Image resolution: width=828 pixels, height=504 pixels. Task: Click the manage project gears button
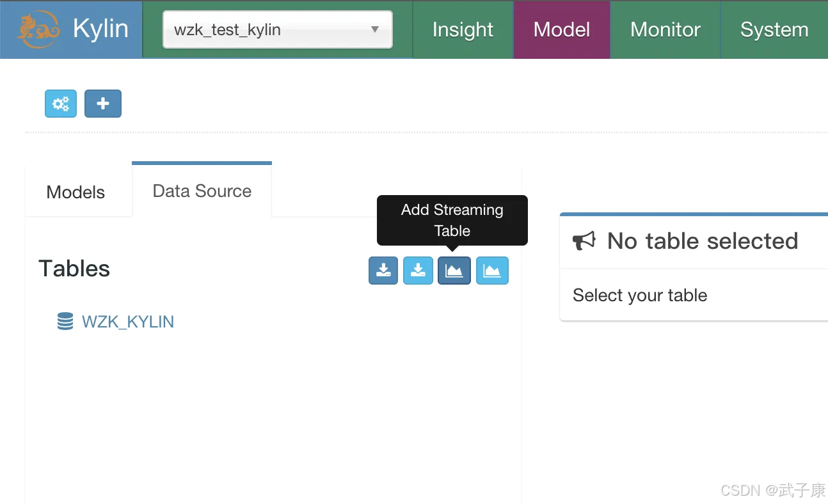click(x=61, y=104)
